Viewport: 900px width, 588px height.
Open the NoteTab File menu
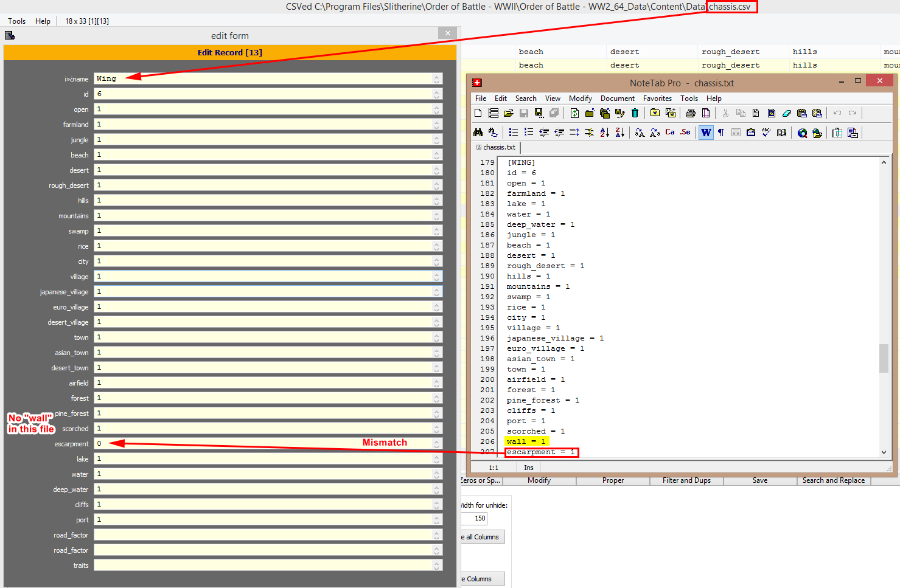click(481, 99)
